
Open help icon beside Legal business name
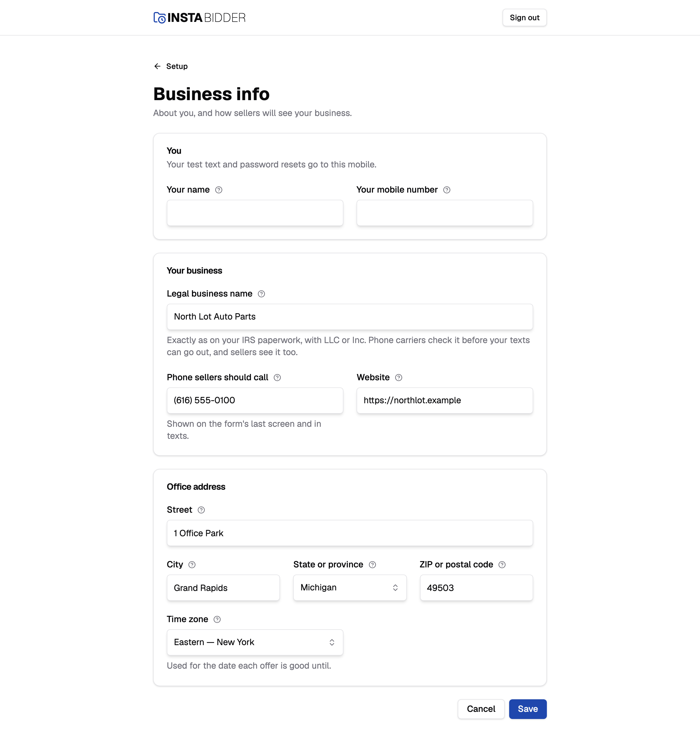click(261, 294)
